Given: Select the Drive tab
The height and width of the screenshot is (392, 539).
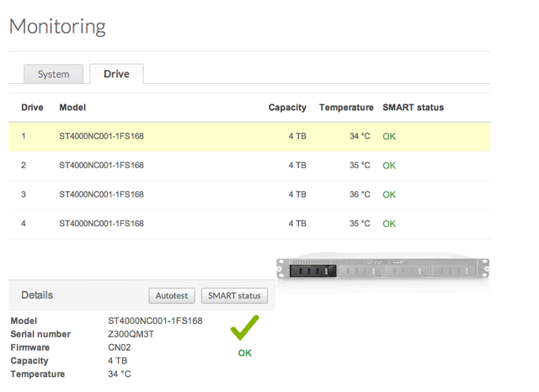Looking at the screenshot, I should 116,74.
